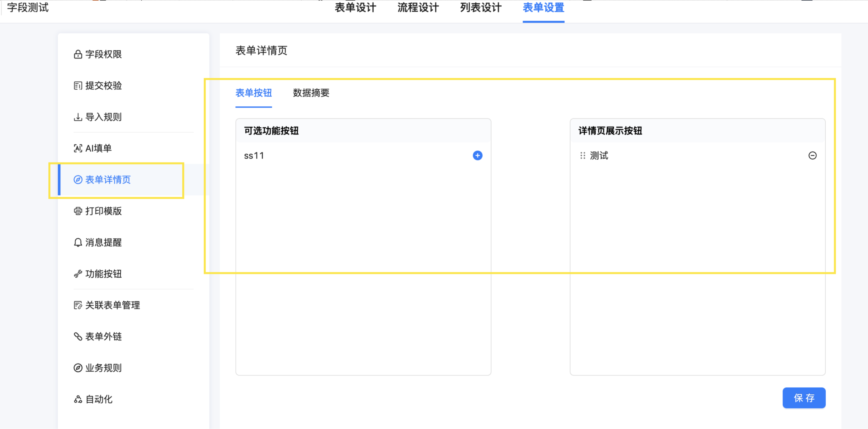The width and height of the screenshot is (868, 429).
Task: Click the import icon for 导入规则
Action: tap(78, 117)
